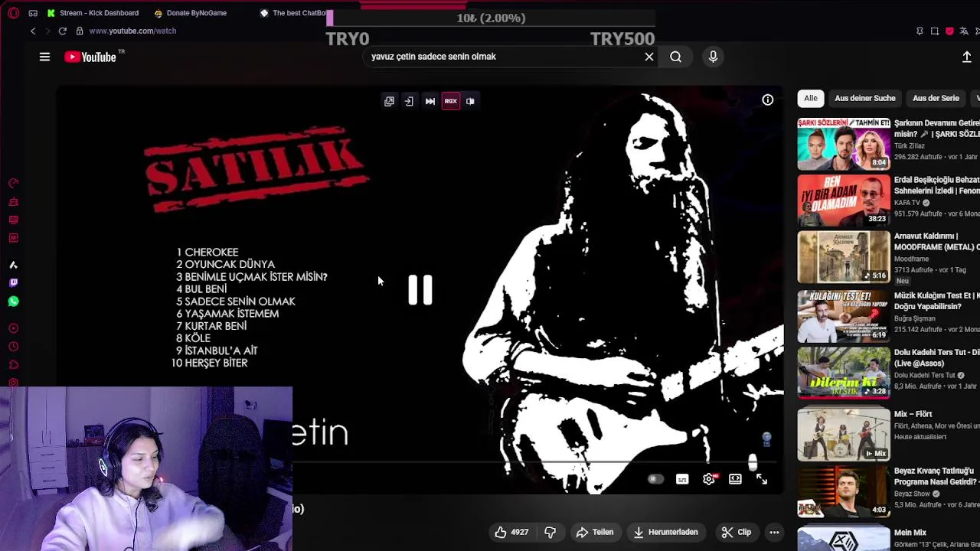The image size is (980, 551).
Task: Open the KAFA TV video thumbnail
Action: pyautogui.click(x=844, y=201)
